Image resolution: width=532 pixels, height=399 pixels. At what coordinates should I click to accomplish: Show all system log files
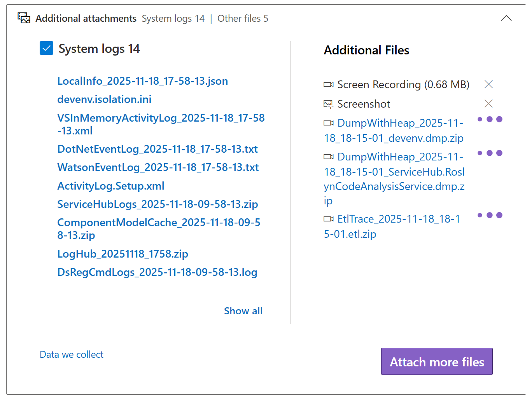pos(243,311)
